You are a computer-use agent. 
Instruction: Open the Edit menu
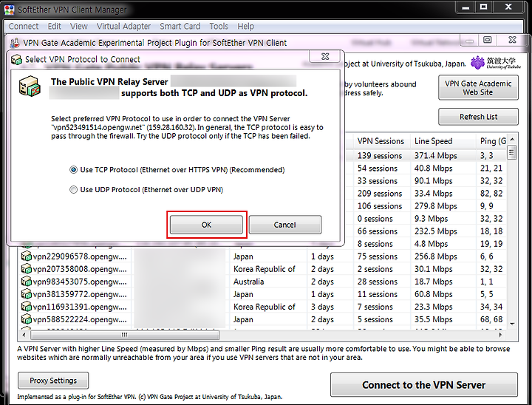click(54, 26)
